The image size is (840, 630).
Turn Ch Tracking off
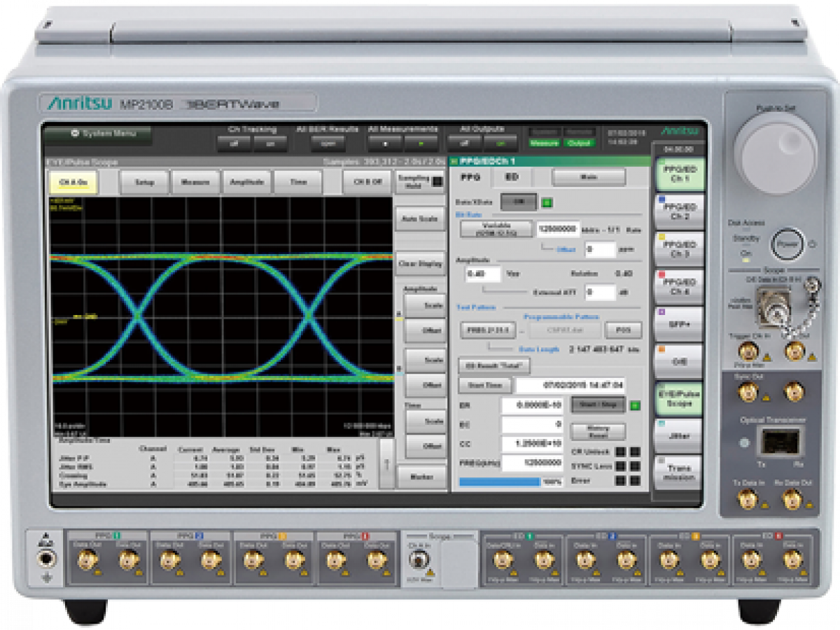click(x=233, y=143)
